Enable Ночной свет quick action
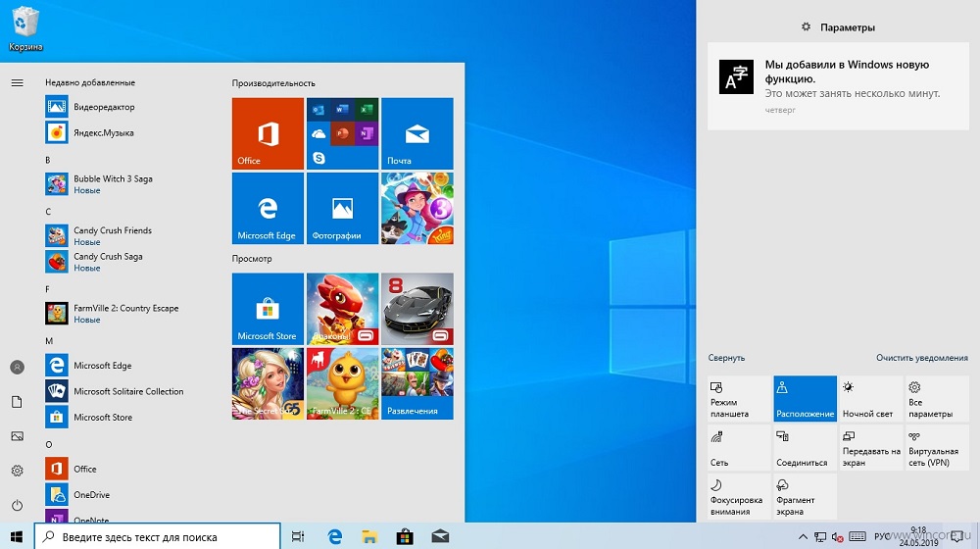The image size is (980, 549). coord(869,398)
